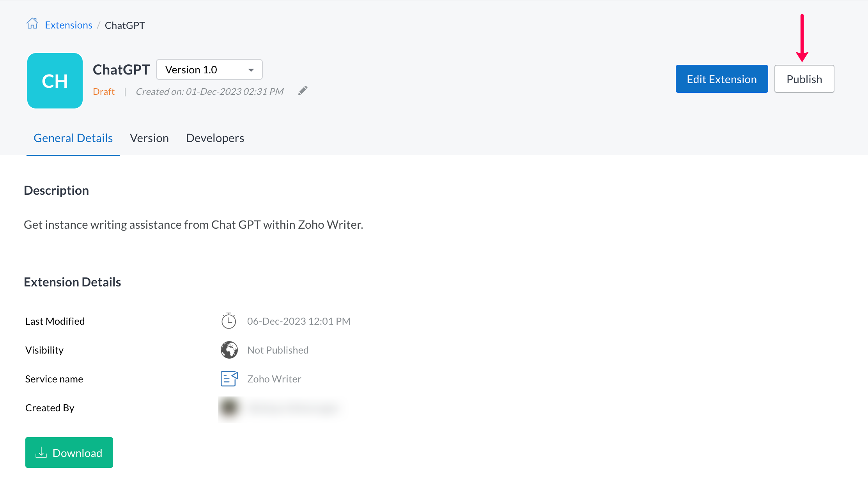Open the Version tab

point(149,138)
